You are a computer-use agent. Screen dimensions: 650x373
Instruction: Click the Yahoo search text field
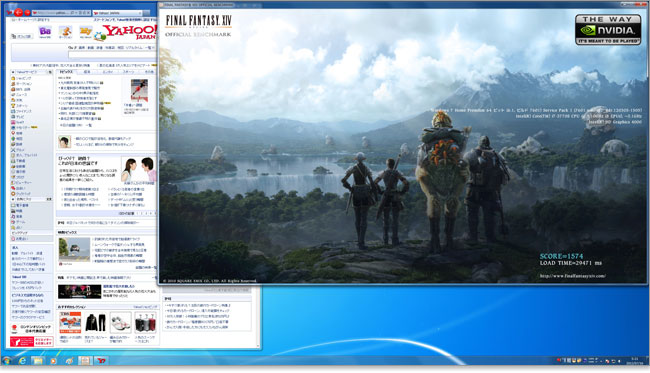tap(112, 54)
